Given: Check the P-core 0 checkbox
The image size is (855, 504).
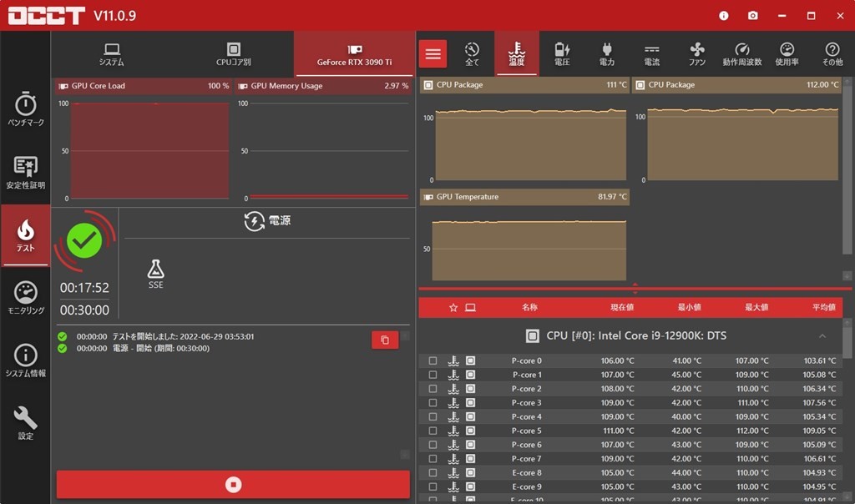Looking at the screenshot, I should (433, 361).
